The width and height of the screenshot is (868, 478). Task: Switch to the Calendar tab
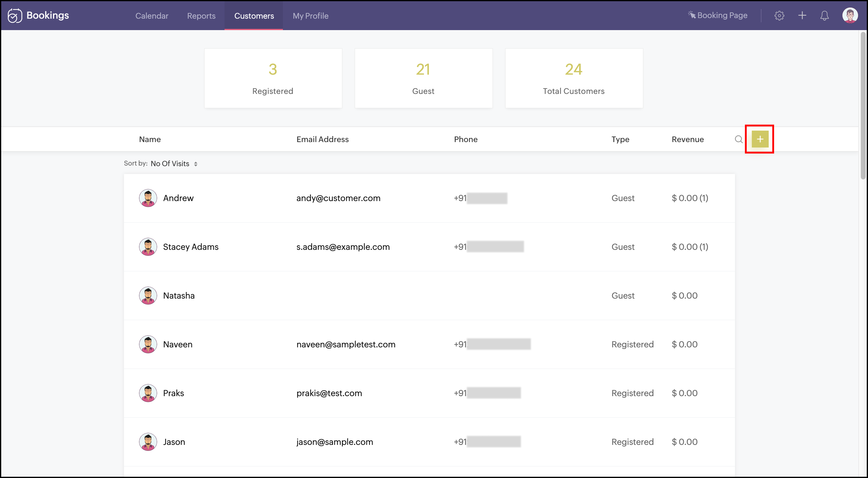pos(152,16)
